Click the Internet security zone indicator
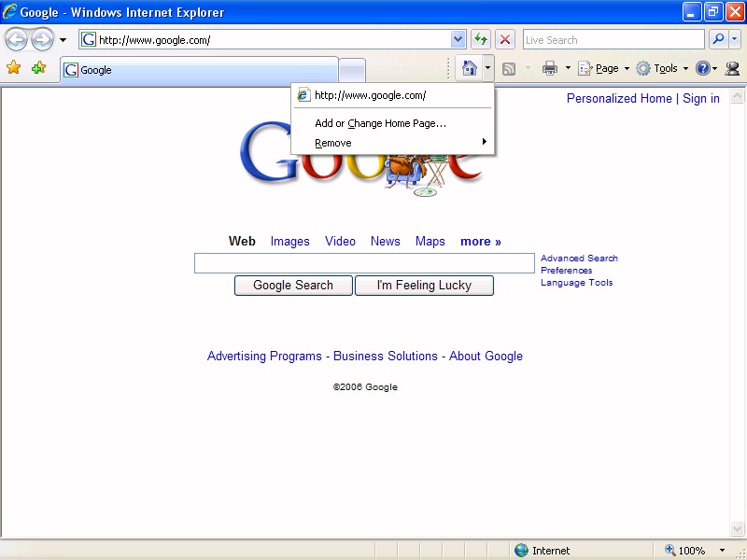 543,551
